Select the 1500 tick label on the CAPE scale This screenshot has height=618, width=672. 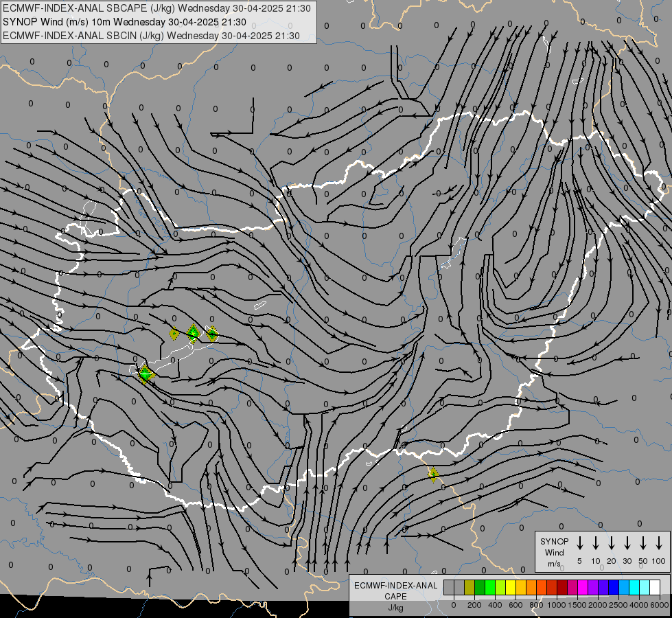tap(577, 605)
